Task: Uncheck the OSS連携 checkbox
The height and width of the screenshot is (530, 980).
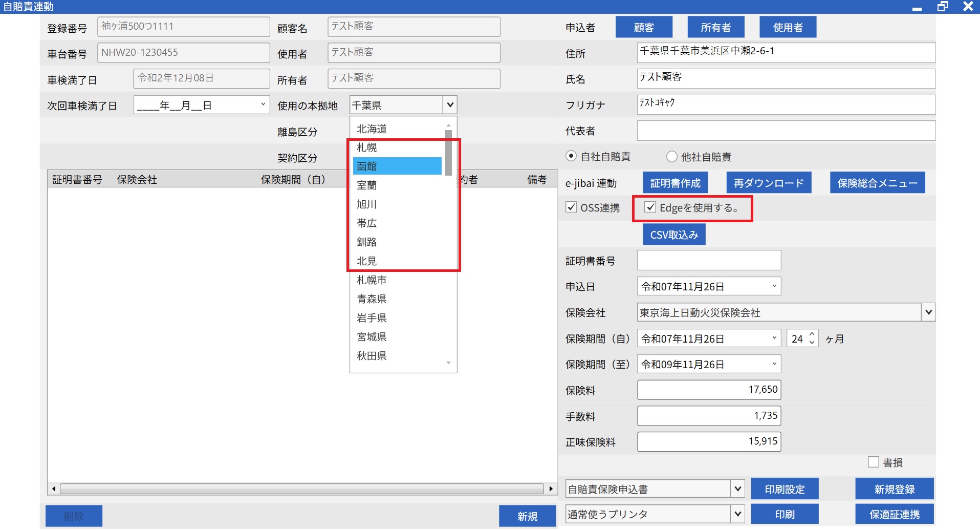Action: tap(571, 207)
